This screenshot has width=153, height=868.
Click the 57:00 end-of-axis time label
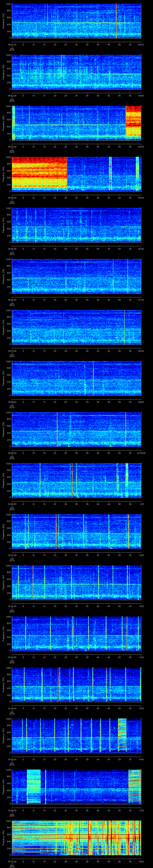click(x=141, y=300)
